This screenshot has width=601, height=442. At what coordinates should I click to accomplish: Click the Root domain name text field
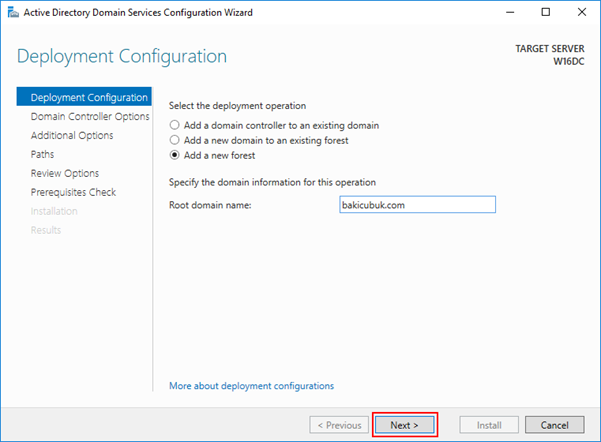[417, 205]
